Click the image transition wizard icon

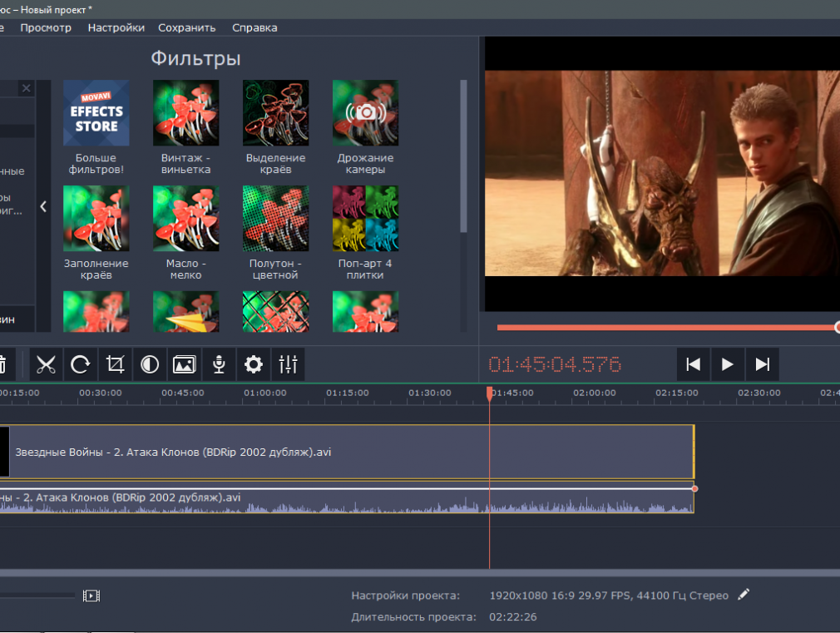click(x=185, y=365)
